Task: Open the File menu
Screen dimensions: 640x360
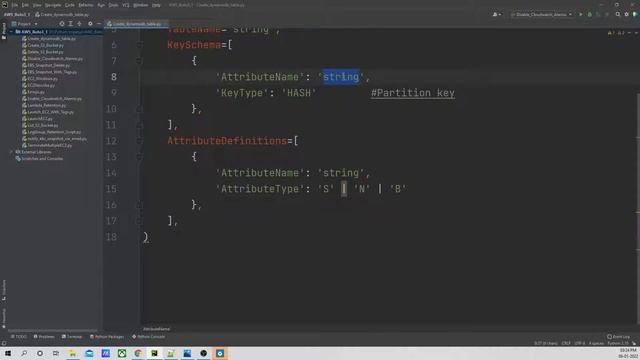Action: (15, 5)
